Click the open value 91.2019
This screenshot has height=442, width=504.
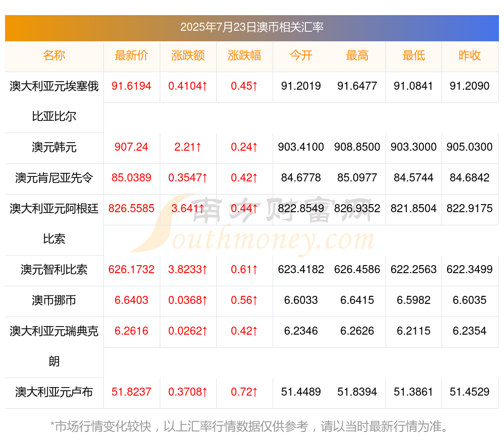click(x=301, y=86)
